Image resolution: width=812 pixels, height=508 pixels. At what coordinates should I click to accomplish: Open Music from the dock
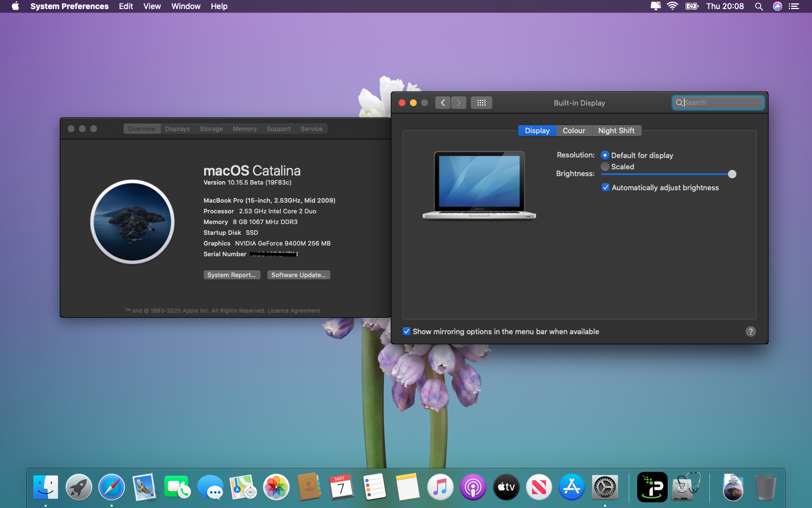[x=440, y=487]
